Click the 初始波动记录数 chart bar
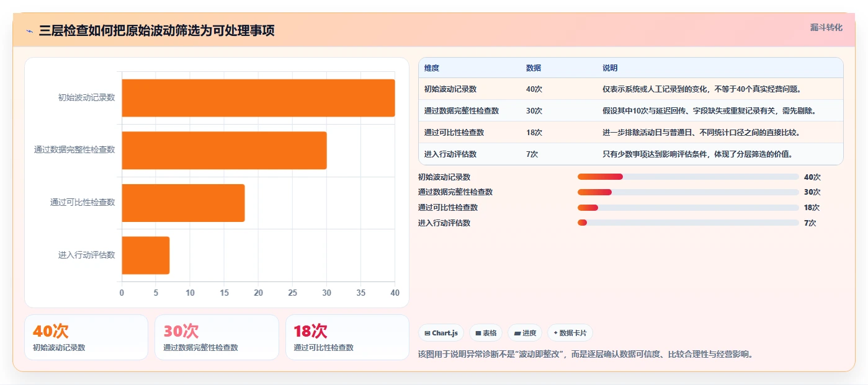Screen dimensions: 868x385 258,98
